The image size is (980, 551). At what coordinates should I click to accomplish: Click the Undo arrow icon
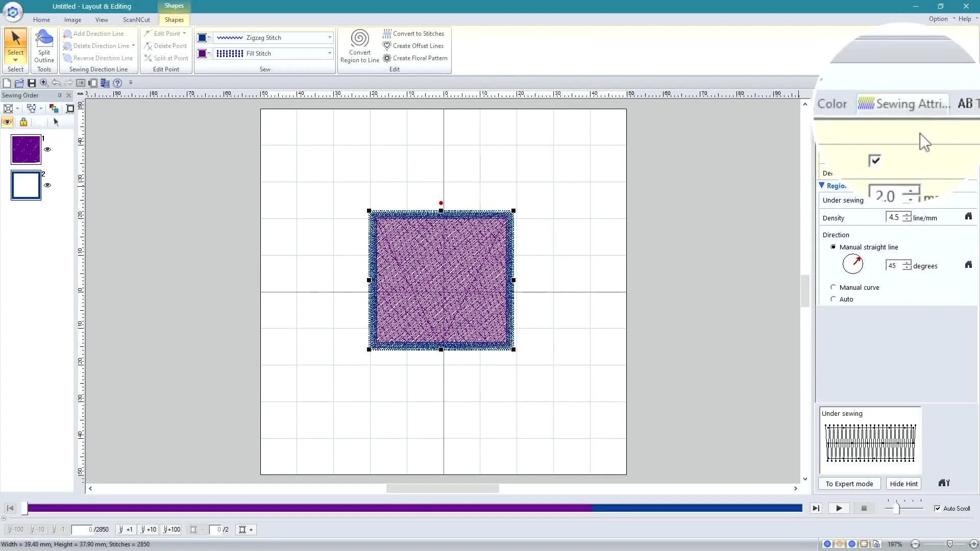point(56,83)
